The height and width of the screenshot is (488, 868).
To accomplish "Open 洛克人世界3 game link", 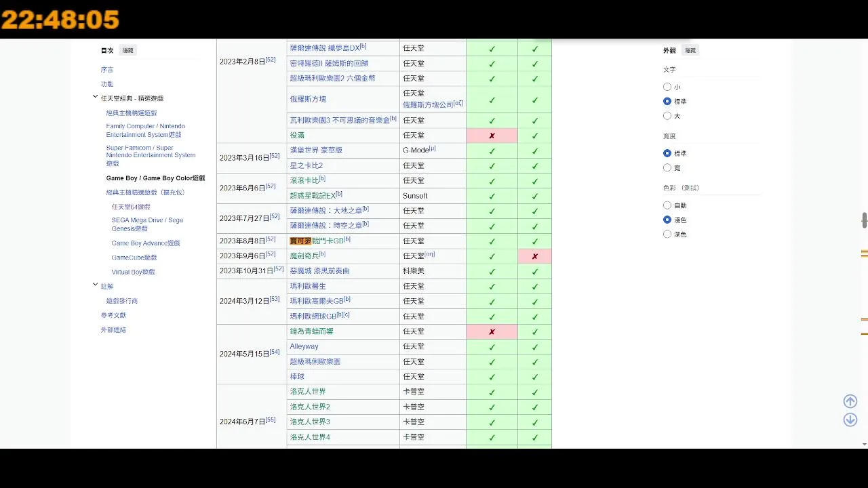I will coord(310,422).
